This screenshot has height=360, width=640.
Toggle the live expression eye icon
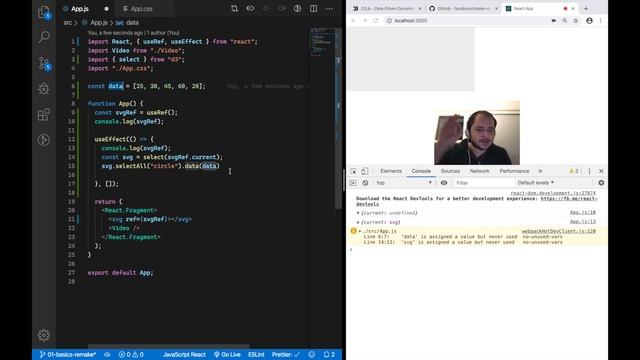[x=444, y=183]
